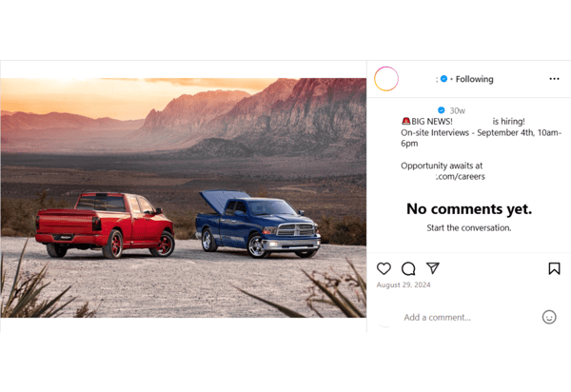Click the verified badge next to 30w

click(x=441, y=110)
